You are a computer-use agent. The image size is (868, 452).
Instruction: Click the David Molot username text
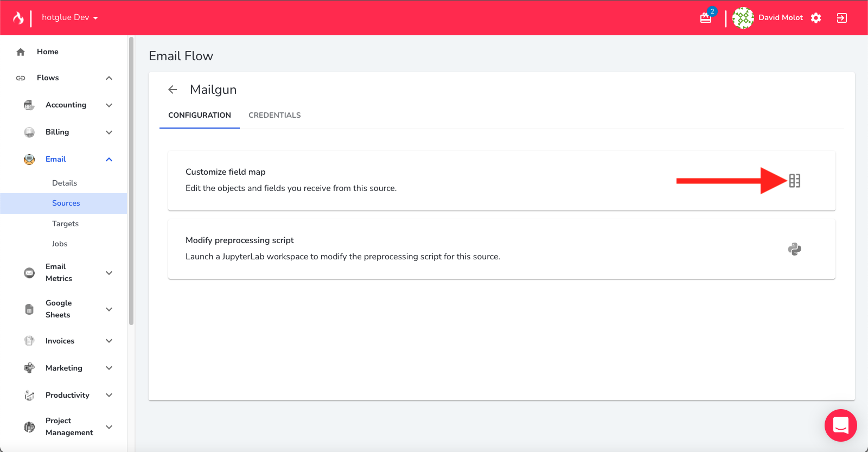coord(781,18)
